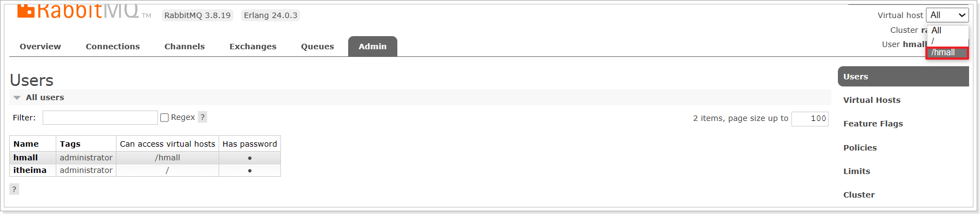980x214 pixels.
Task: Open user hmall details link
Action: coord(26,158)
